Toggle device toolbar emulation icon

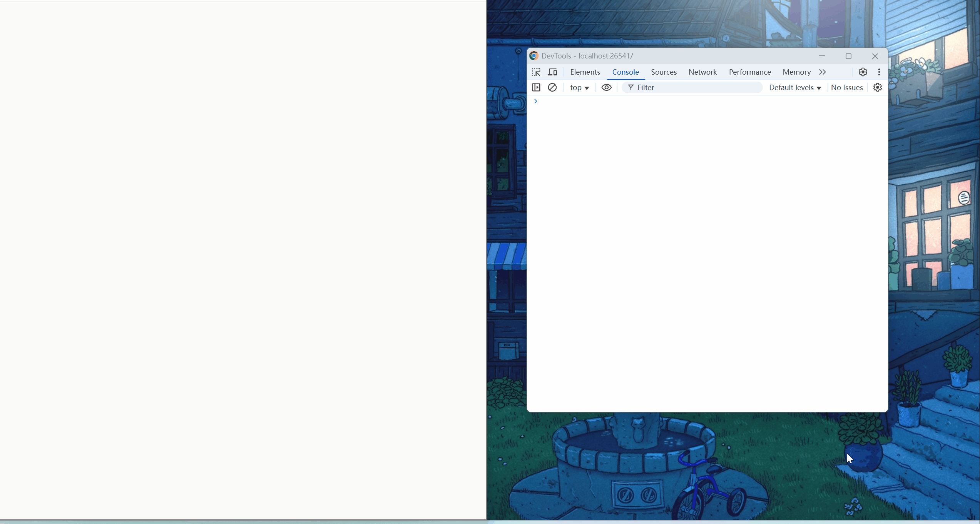point(553,72)
